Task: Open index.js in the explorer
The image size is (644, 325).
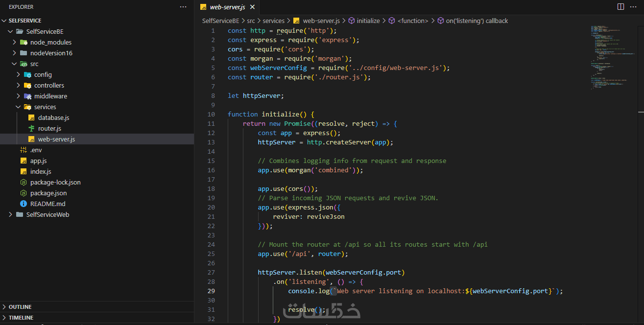Action: pos(41,171)
